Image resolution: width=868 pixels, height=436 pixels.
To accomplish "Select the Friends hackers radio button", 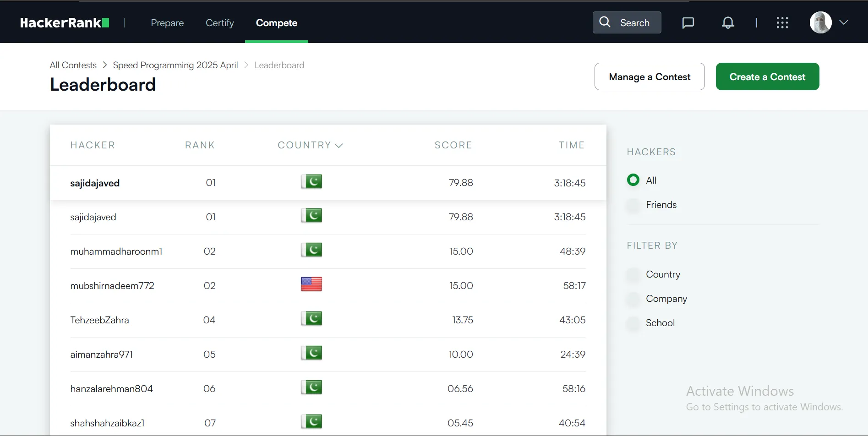I will 633,205.
